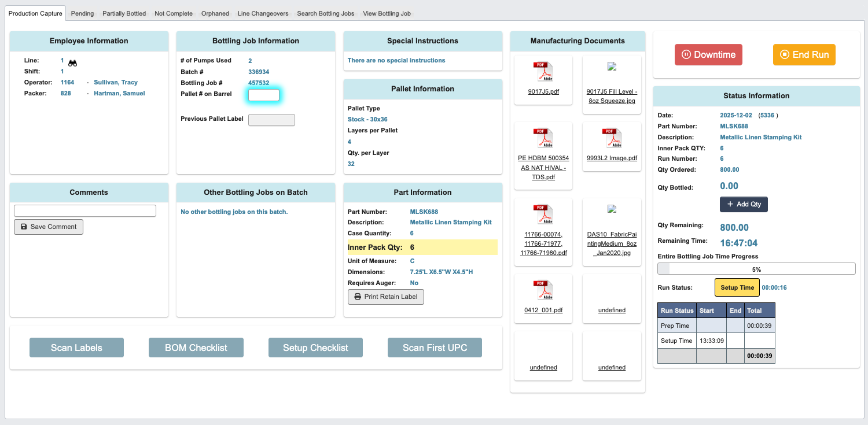Click the highlighted Inner Pack Qty row
The image size is (868, 425).
pyautogui.click(x=422, y=247)
